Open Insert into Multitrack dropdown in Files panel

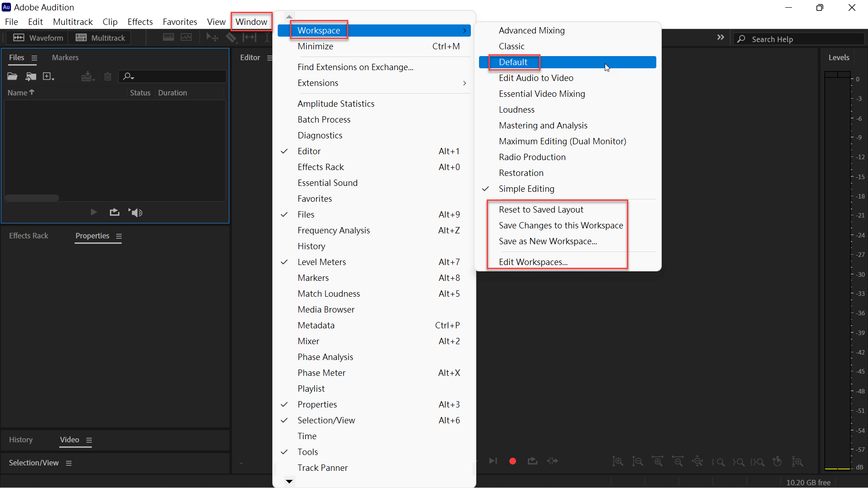point(88,76)
